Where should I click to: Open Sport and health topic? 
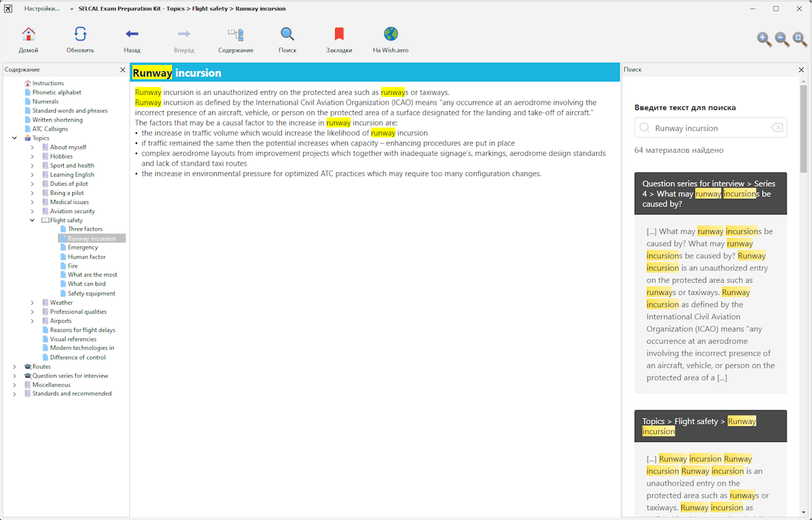click(72, 165)
